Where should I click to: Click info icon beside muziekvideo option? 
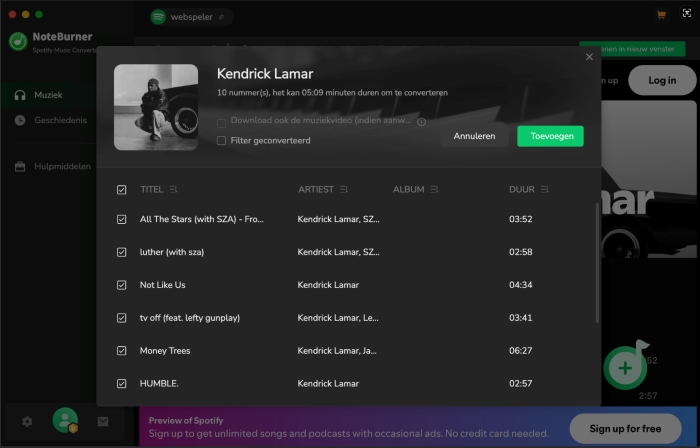click(421, 122)
